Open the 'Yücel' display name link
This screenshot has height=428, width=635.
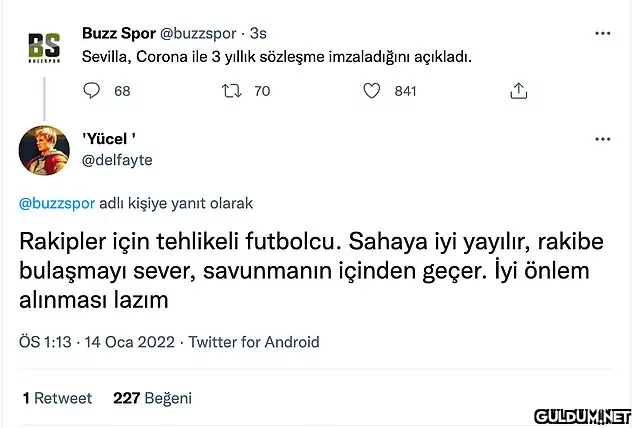[108, 140]
